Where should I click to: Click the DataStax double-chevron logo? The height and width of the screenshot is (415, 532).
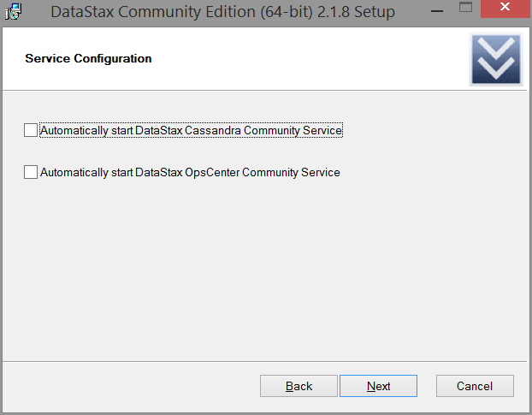pos(496,59)
